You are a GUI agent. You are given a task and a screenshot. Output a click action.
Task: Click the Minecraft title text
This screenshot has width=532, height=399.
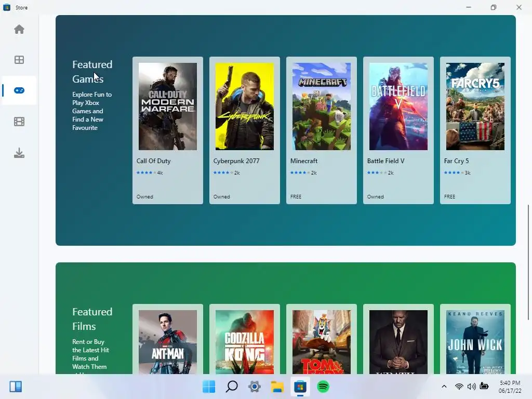tap(303, 161)
